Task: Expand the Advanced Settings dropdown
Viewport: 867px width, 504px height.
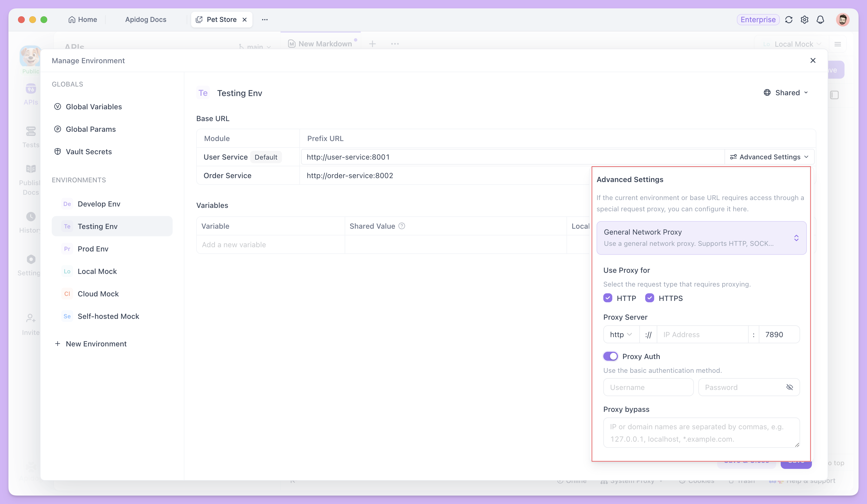Action: (769, 157)
